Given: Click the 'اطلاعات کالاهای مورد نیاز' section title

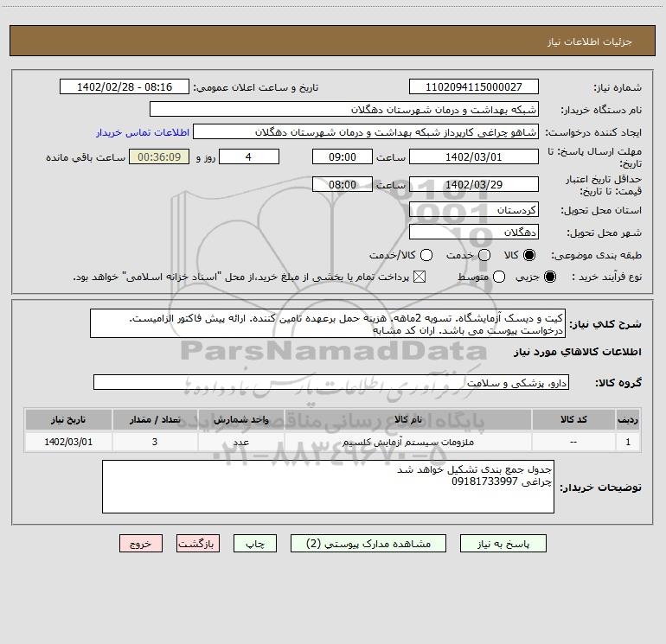Looking at the screenshot, I should point(577,352).
